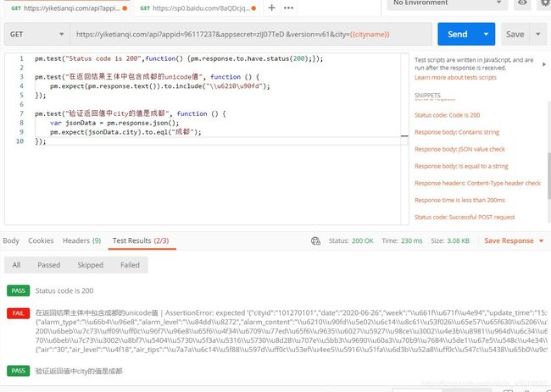Viewport: 551px width, 392px height.
Task: Insert snippet Response body: Contains string
Action: 457,132
